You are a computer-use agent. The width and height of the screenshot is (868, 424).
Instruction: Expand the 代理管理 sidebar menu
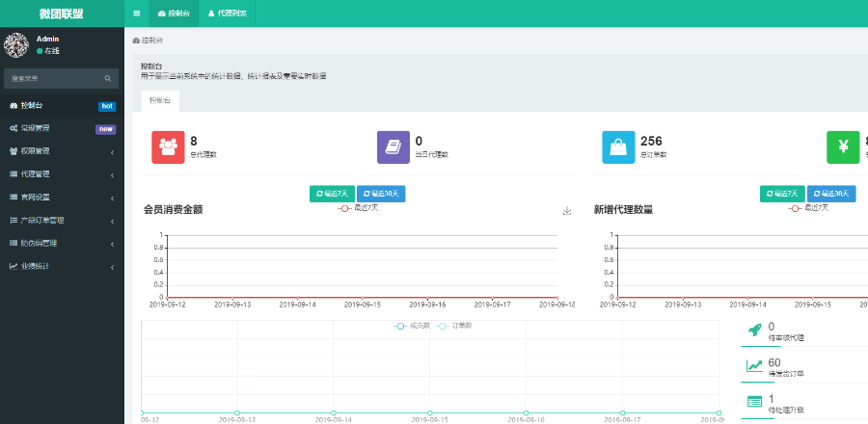point(62,174)
